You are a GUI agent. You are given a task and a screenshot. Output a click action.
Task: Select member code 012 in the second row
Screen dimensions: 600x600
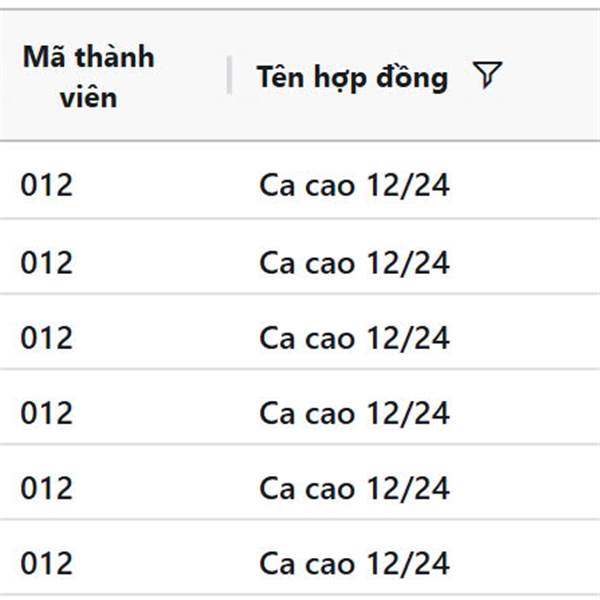click(x=47, y=262)
